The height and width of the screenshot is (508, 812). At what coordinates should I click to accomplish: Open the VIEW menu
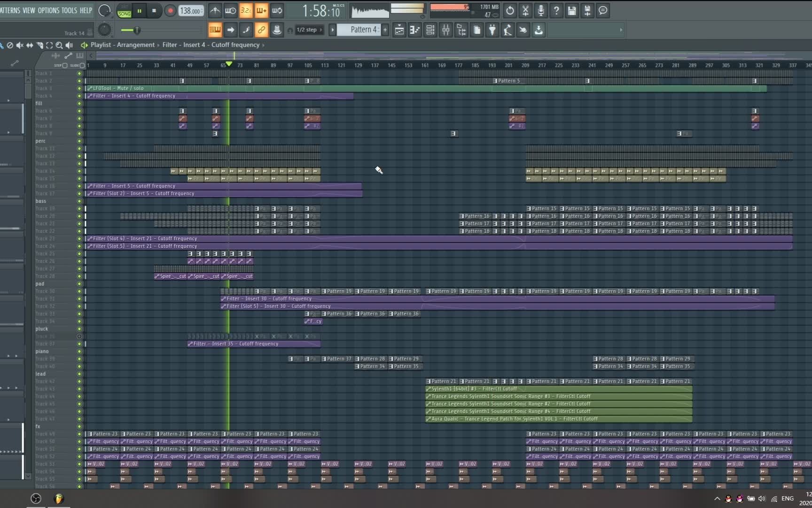[x=29, y=10]
